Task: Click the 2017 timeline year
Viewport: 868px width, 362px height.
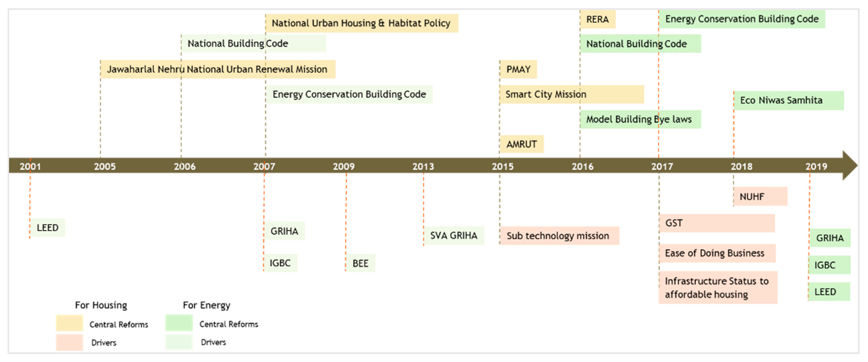Action: [x=662, y=166]
